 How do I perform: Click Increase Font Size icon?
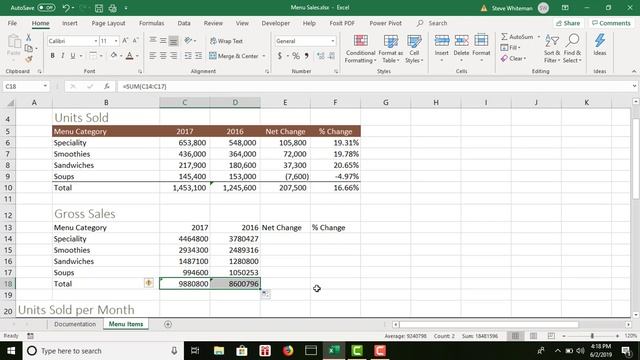pyautogui.click(x=125, y=40)
